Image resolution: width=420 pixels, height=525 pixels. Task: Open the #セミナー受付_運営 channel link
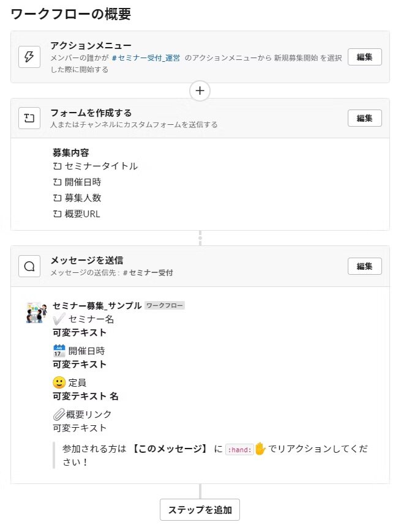point(146,57)
